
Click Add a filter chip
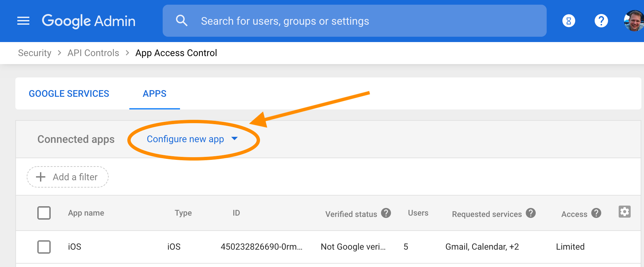(68, 177)
